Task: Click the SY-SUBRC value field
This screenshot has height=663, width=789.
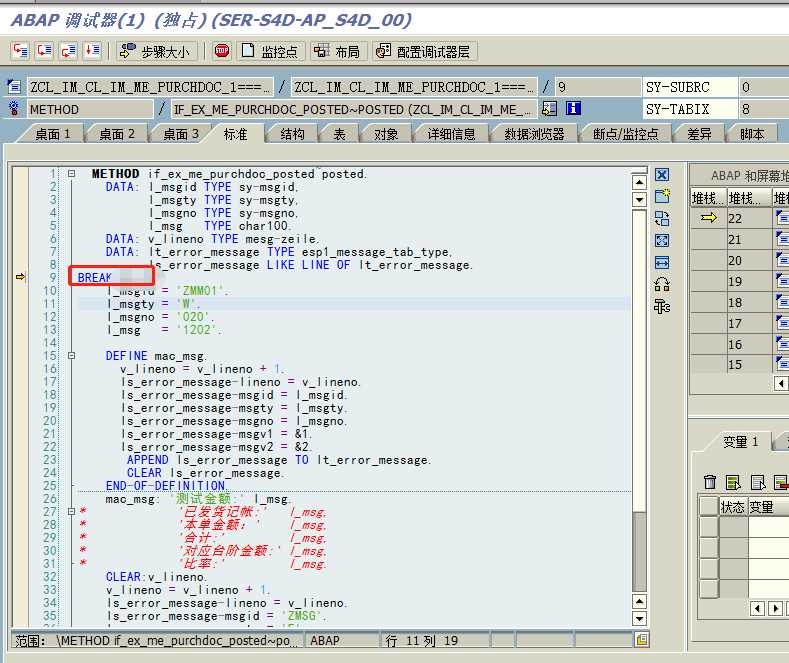Action: pos(763,87)
